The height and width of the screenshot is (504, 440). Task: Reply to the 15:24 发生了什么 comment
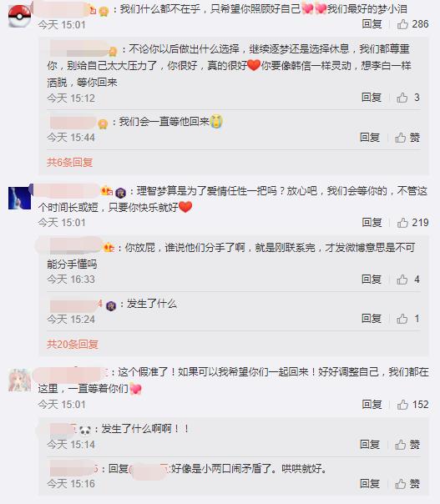tap(372, 319)
